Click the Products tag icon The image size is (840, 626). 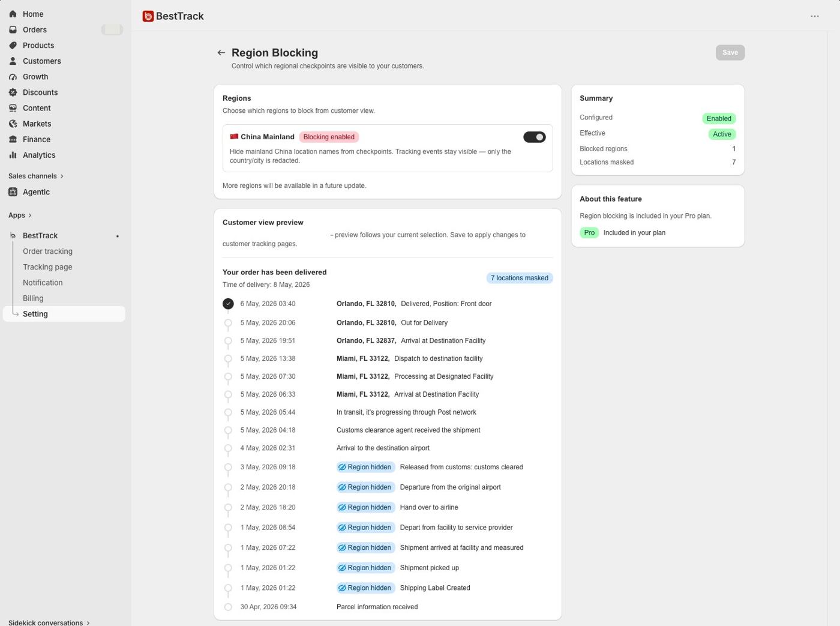tap(13, 45)
